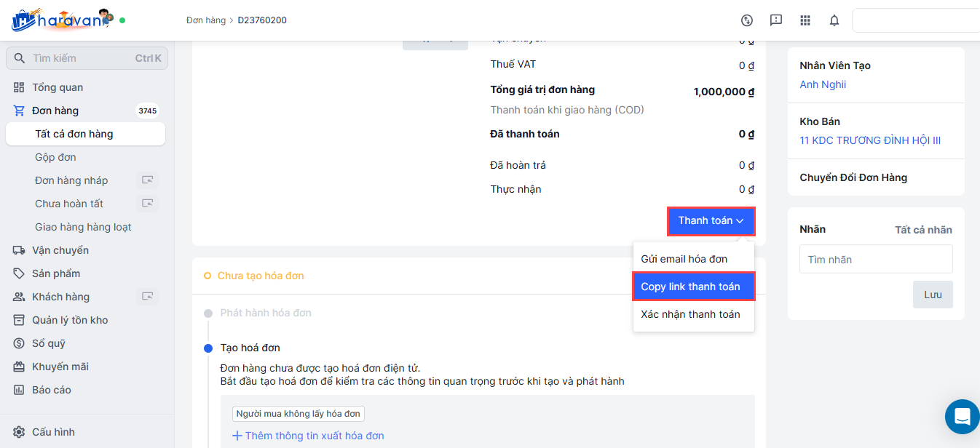The image size is (980, 448).
Task: Open warehouse link 11 KDC TRƯƠNG ĐÌNH HỘI III
Action: (870, 140)
